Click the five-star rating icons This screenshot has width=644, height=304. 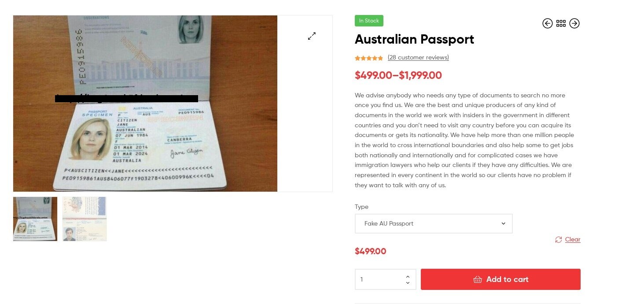click(x=369, y=58)
